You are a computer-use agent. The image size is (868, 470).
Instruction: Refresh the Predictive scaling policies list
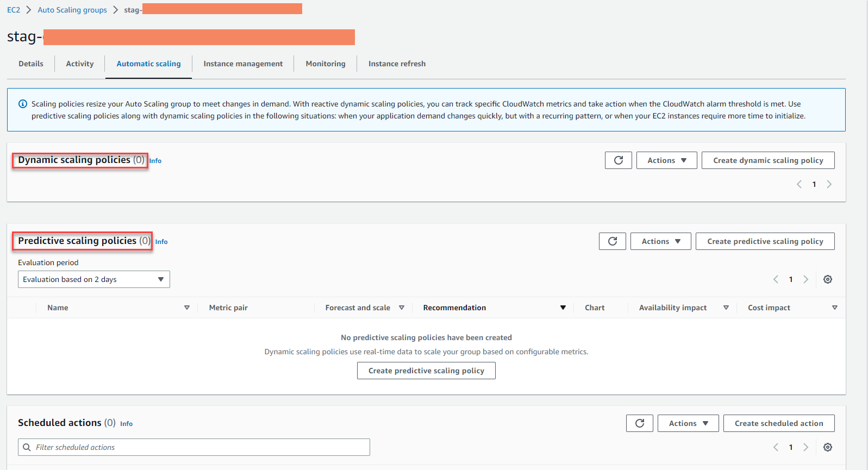click(x=613, y=241)
